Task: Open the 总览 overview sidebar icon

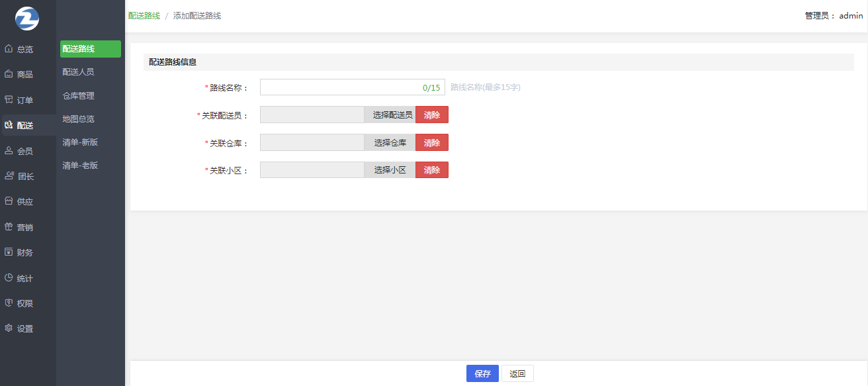Action: 9,49
